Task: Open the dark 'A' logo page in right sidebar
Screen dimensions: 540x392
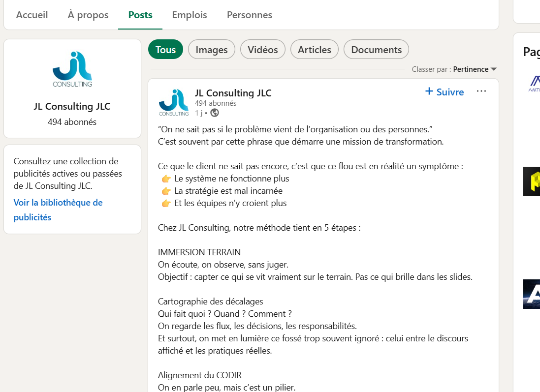Action: [x=532, y=294]
